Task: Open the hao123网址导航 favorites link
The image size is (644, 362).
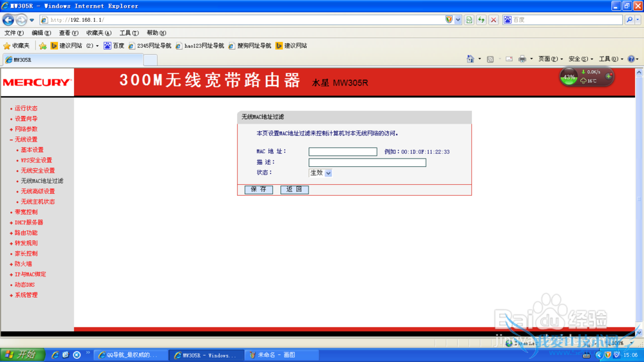Action: [200, 46]
